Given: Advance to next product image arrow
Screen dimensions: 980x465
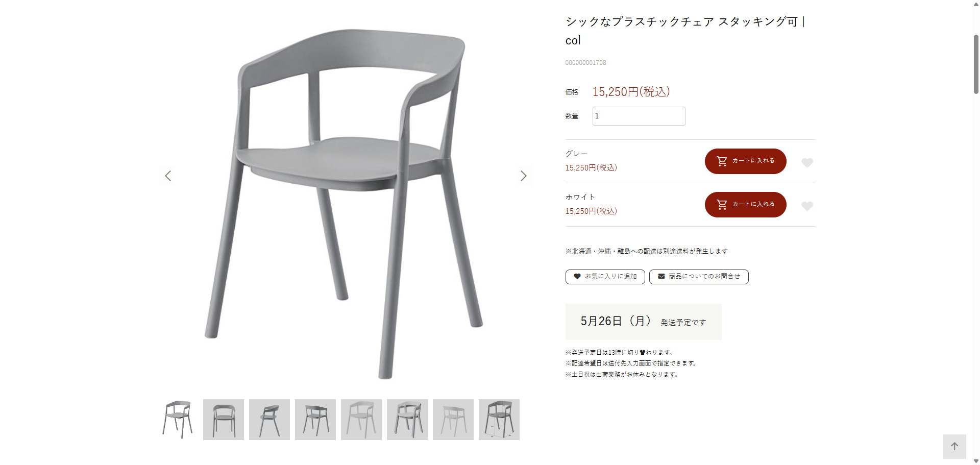Looking at the screenshot, I should 523,176.
